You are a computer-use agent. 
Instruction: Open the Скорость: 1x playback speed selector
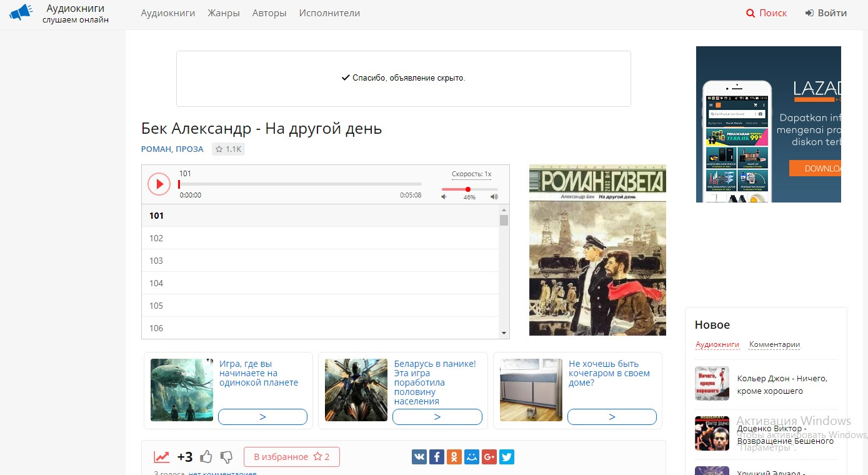click(471, 174)
